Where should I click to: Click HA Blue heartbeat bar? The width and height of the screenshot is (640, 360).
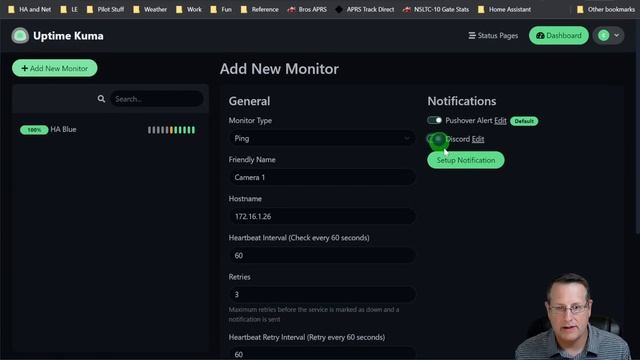click(171, 130)
